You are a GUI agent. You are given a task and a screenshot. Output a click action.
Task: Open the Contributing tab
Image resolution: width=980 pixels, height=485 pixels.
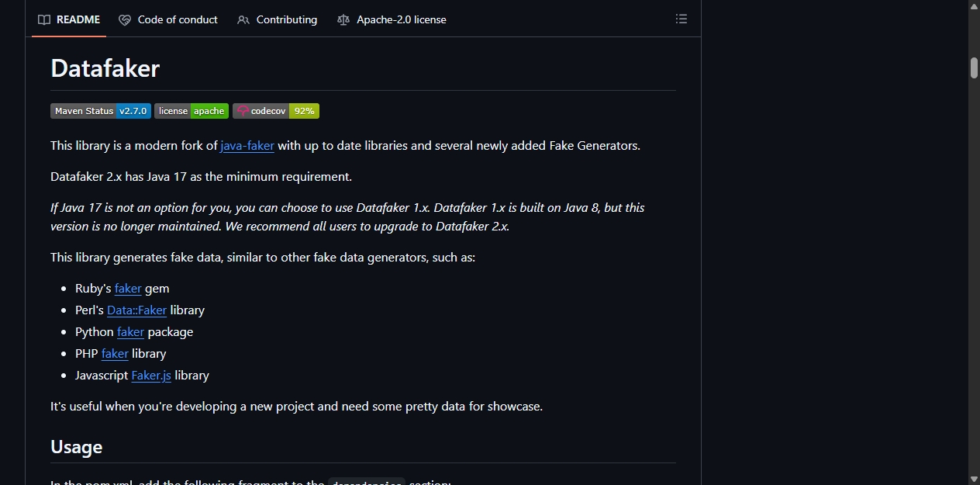coord(278,19)
